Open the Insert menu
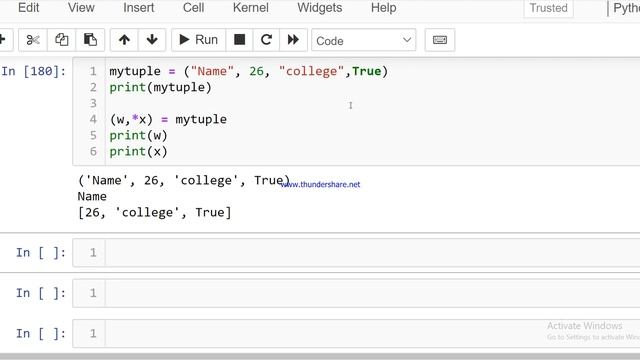Viewport: 640px width, 360px height. (139, 8)
